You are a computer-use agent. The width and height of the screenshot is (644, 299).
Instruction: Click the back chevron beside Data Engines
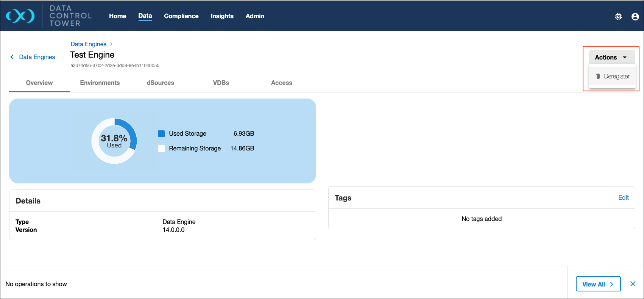tap(12, 57)
